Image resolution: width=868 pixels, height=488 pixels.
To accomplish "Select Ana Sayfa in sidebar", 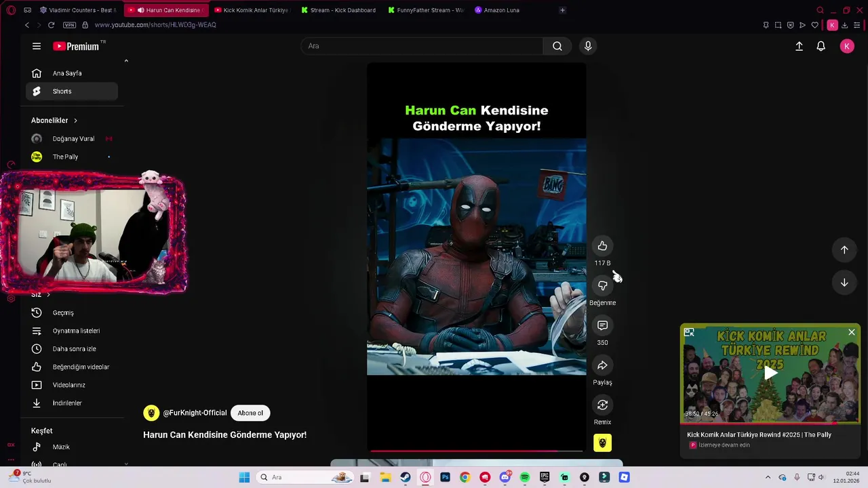I will (x=72, y=73).
